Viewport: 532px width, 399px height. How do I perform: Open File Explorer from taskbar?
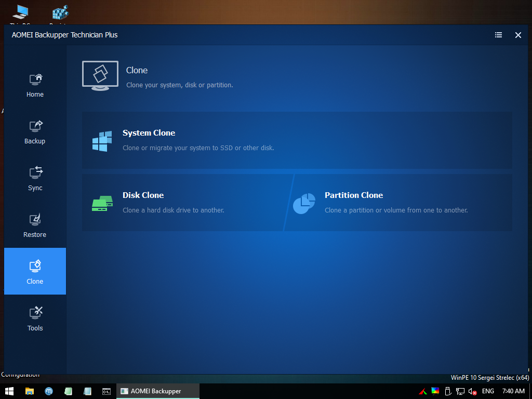coord(30,391)
